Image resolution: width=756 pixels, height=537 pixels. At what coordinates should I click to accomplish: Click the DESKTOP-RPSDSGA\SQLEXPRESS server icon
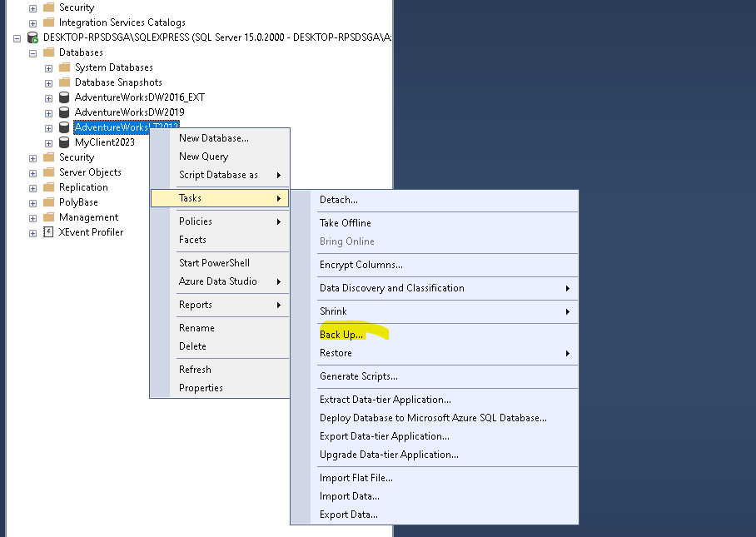[x=32, y=37]
